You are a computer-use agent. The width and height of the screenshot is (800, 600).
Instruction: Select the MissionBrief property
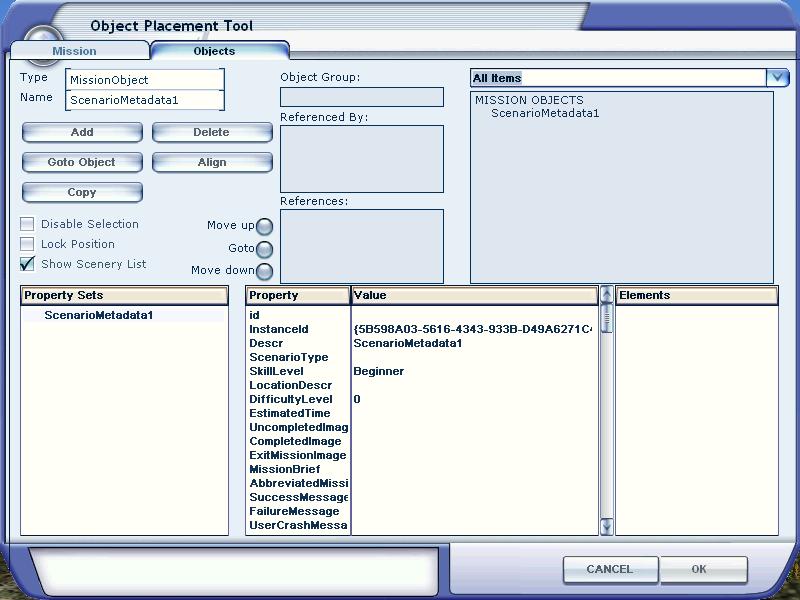[x=285, y=469]
